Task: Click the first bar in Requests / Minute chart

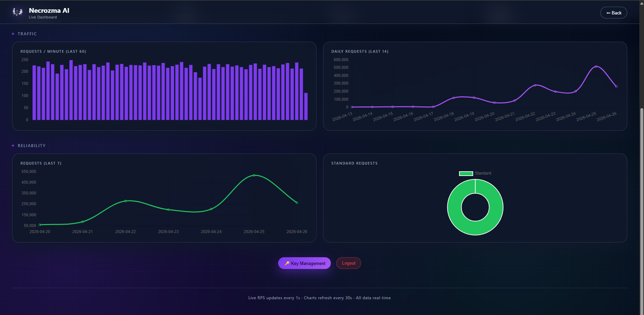Action: (34, 93)
